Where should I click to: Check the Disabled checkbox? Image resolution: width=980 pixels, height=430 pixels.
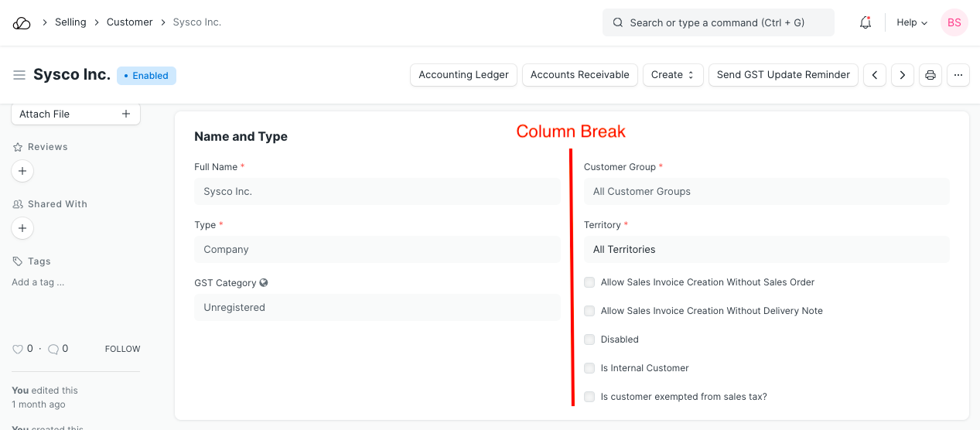589,340
